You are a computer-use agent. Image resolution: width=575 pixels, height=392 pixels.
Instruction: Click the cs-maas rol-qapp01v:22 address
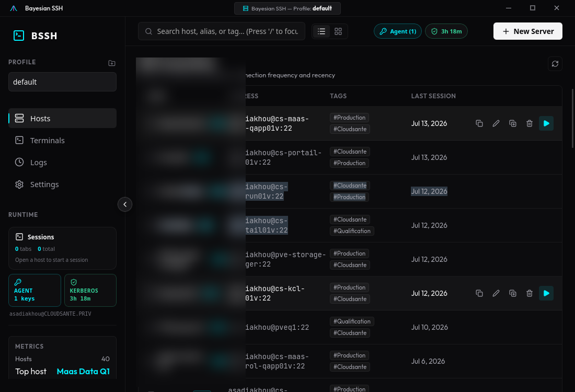277,361
